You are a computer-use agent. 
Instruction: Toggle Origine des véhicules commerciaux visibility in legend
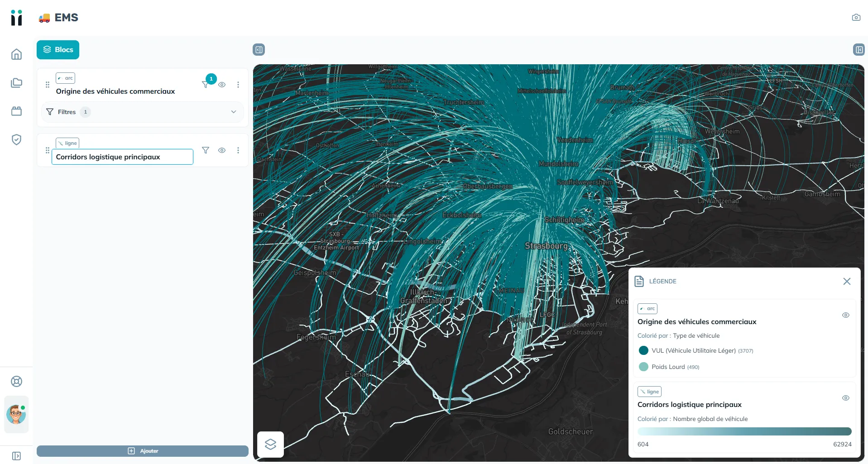click(845, 315)
